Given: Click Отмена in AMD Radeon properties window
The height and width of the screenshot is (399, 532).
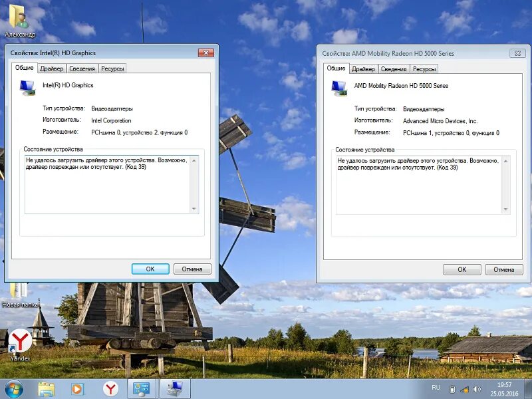Looking at the screenshot, I should click(x=504, y=269).
